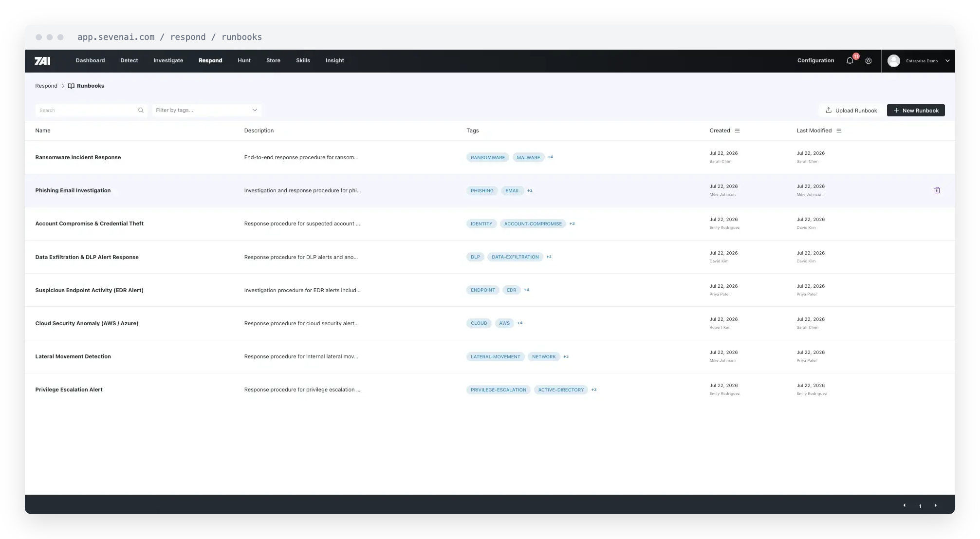Open the Filter by tags dropdown
980x539 pixels.
207,110
